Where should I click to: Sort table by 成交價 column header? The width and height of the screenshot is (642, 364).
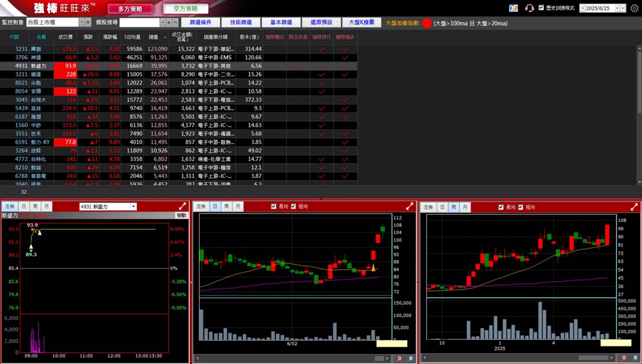click(65, 37)
